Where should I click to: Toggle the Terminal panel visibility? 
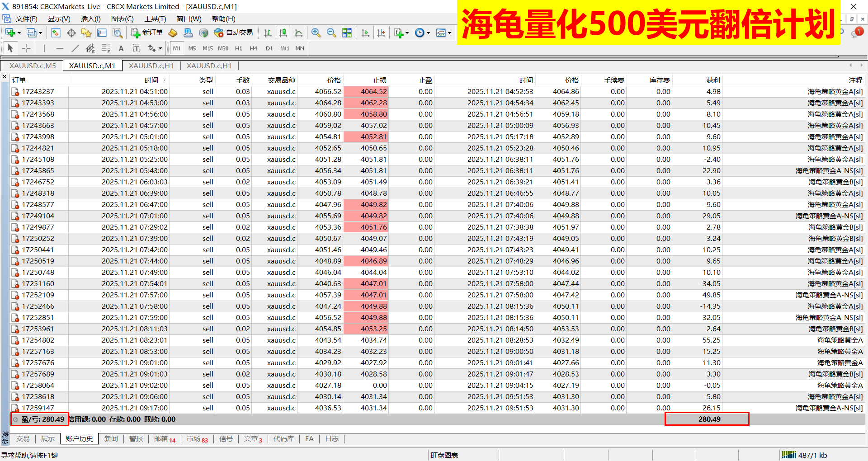pos(101,33)
